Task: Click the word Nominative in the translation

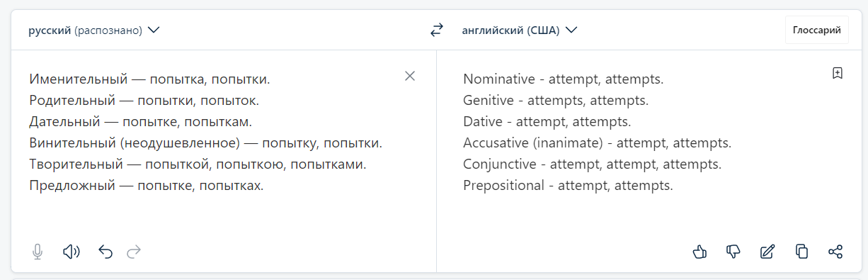Action: coord(496,79)
